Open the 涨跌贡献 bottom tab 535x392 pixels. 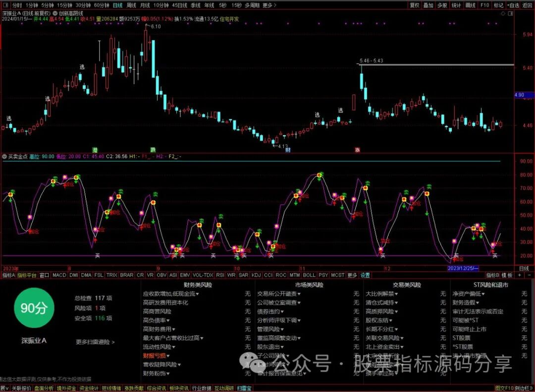[134, 389]
